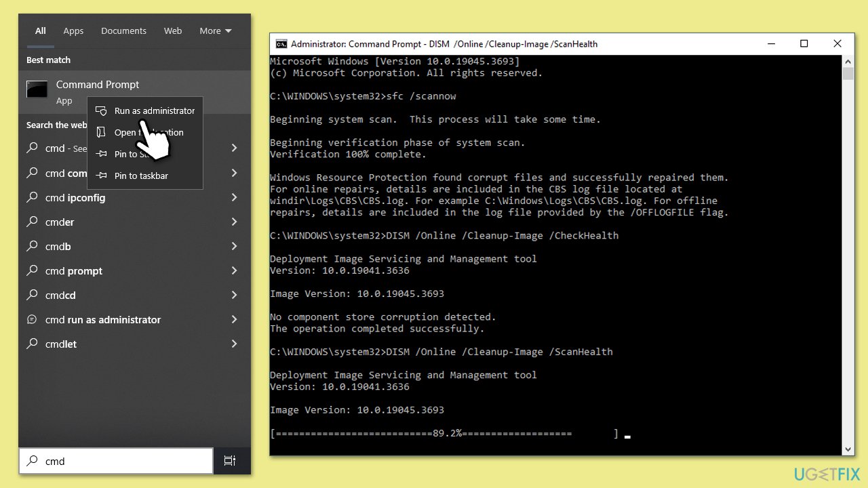Viewport: 868px width, 488px height.
Task: Click the magnifier icon in the search box
Action: pos(32,461)
